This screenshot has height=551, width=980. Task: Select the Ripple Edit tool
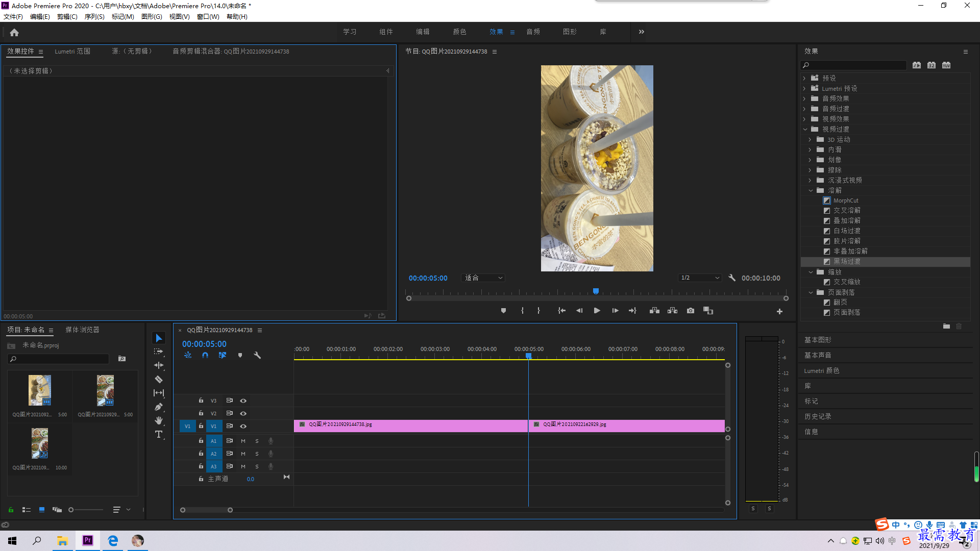[159, 365]
